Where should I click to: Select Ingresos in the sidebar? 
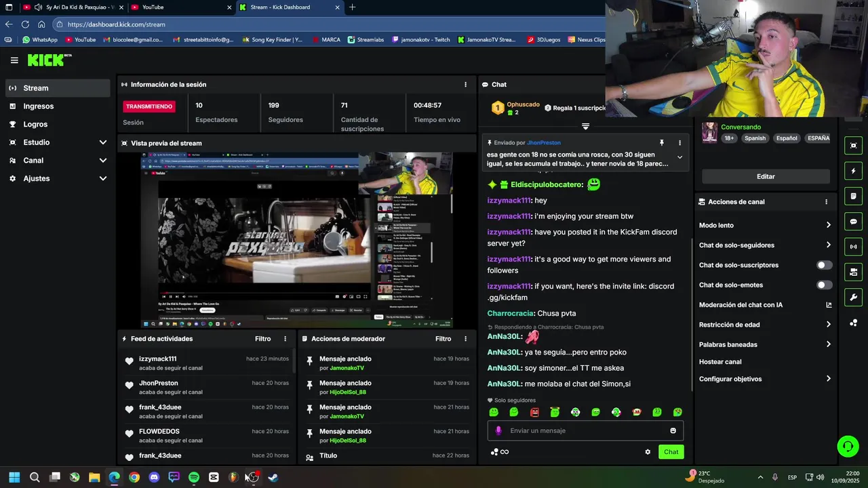(58, 106)
